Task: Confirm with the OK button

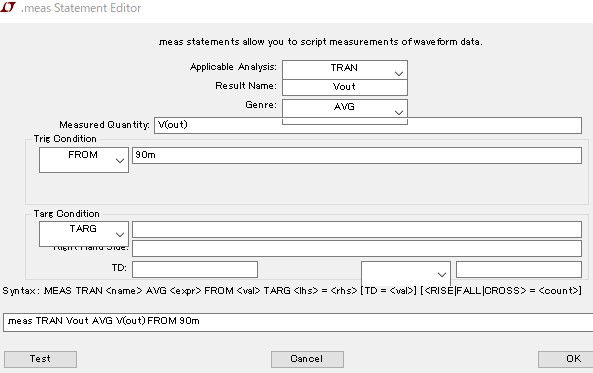Action: [566, 359]
